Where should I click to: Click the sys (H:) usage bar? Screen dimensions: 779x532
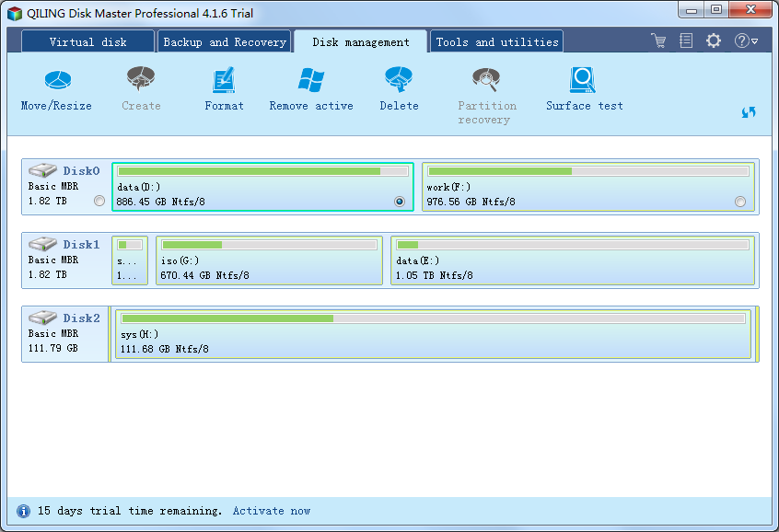pos(433,318)
